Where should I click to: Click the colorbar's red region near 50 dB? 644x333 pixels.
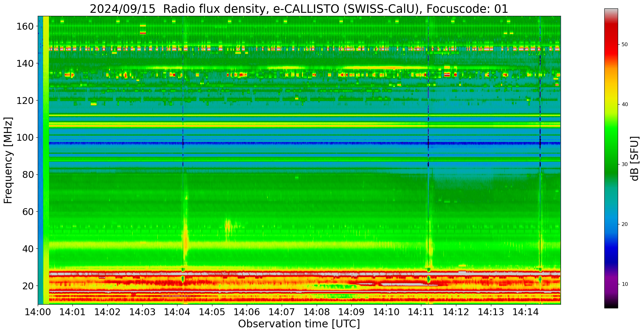tap(611, 45)
